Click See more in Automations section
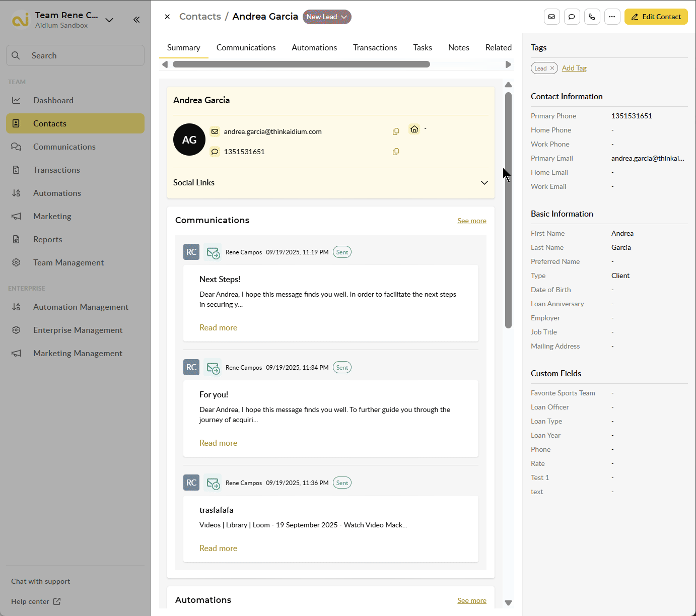The width and height of the screenshot is (696, 616). 472,600
